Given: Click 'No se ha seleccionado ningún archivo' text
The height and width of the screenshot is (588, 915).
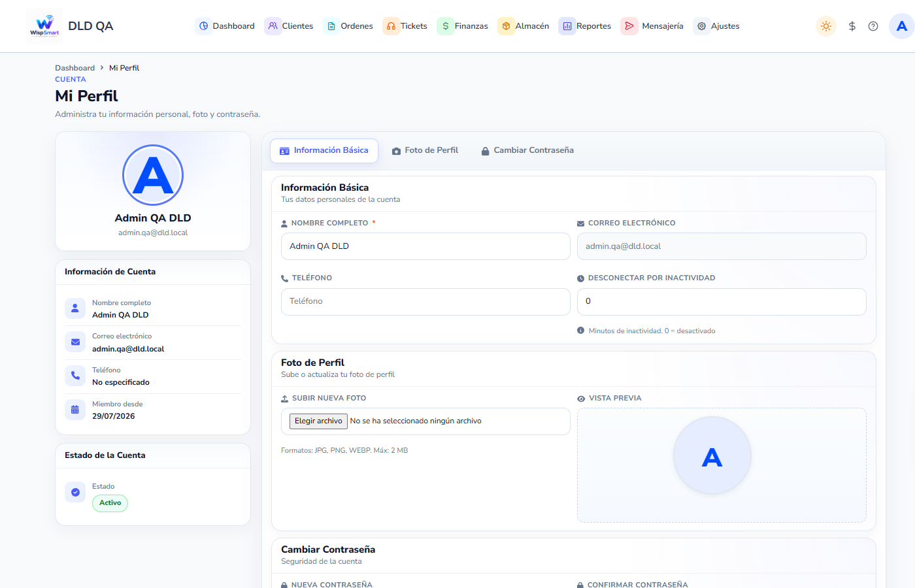Looking at the screenshot, I should click(416, 421).
